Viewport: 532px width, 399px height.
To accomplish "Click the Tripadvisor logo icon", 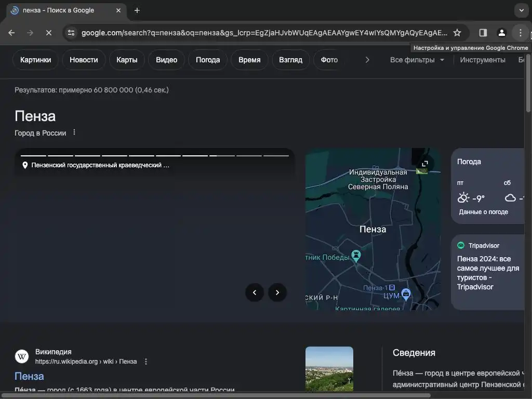I will point(461,245).
